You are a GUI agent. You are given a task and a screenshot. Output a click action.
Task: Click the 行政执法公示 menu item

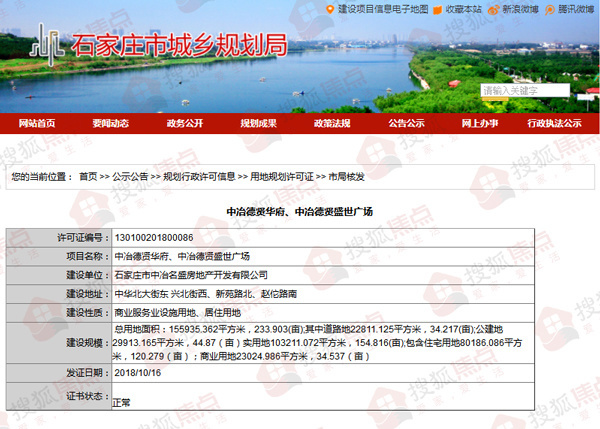555,123
